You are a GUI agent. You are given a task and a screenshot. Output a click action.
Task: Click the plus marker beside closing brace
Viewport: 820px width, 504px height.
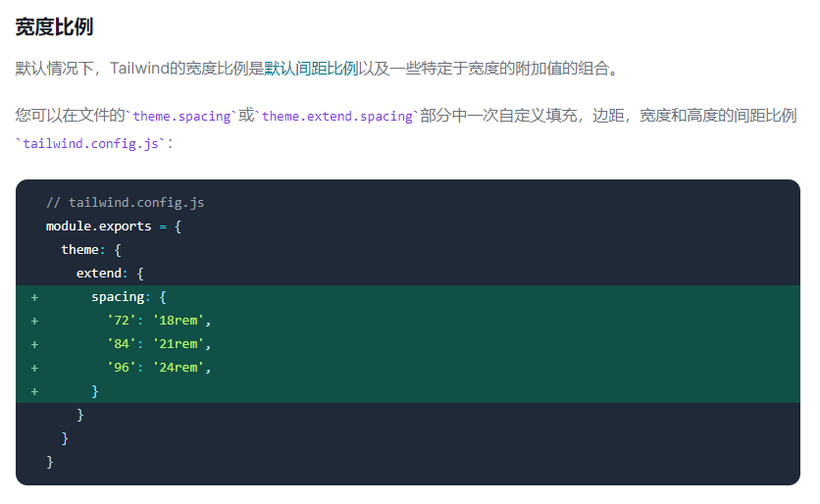tap(34, 391)
